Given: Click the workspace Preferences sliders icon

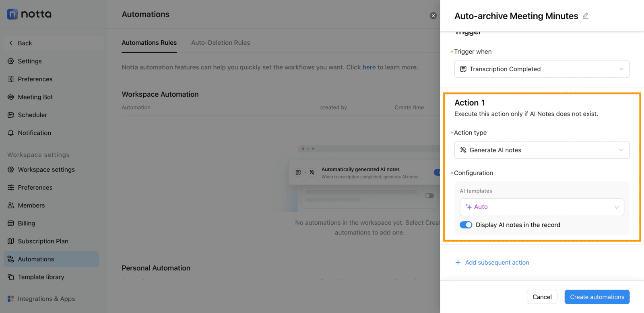Looking at the screenshot, I should (x=11, y=187).
